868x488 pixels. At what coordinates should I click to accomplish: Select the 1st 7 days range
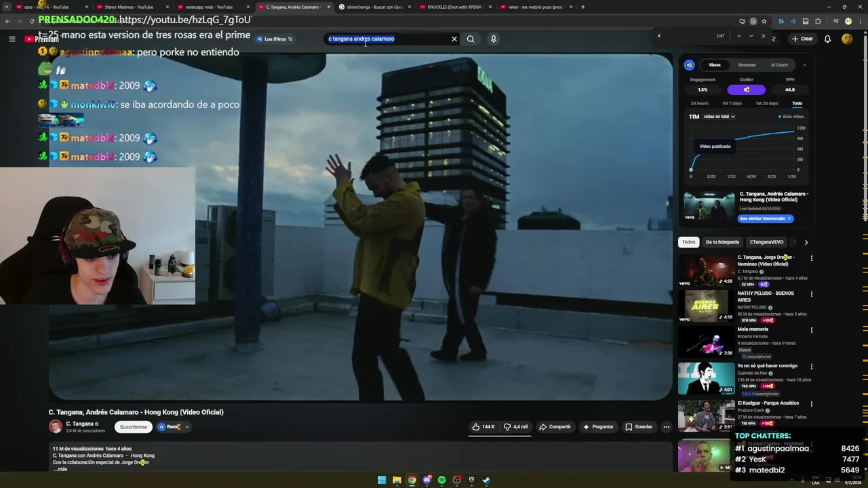coord(732,103)
